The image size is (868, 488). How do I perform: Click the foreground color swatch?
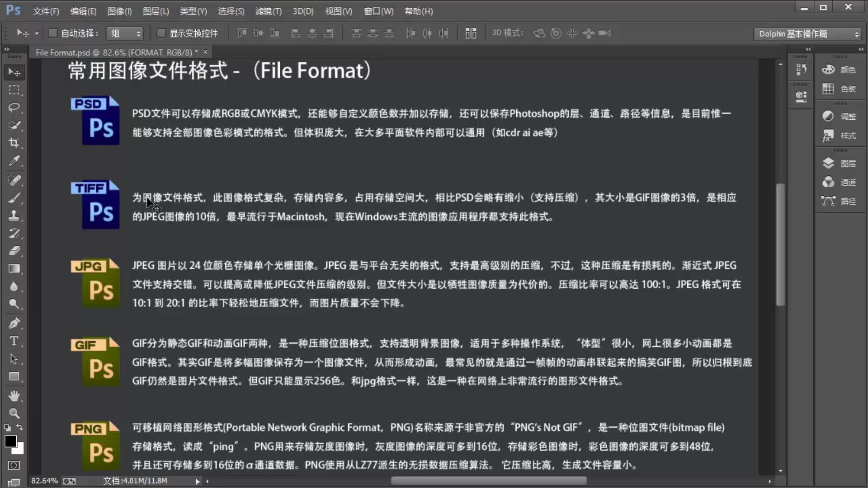[10, 442]
